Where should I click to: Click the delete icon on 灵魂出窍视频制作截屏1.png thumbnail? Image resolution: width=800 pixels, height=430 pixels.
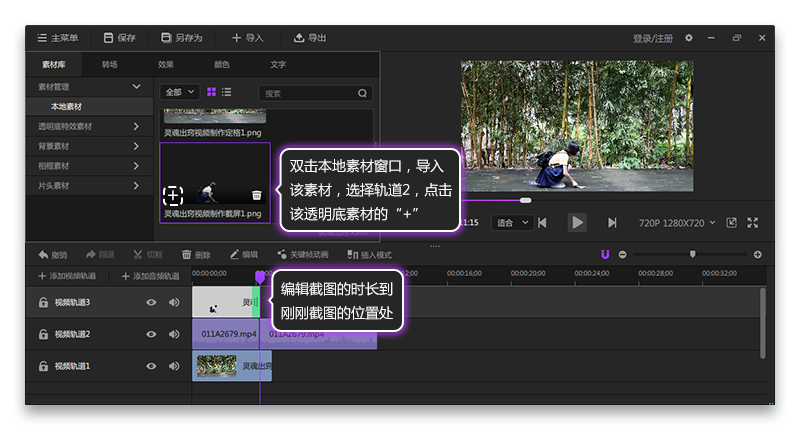(257, 195)
